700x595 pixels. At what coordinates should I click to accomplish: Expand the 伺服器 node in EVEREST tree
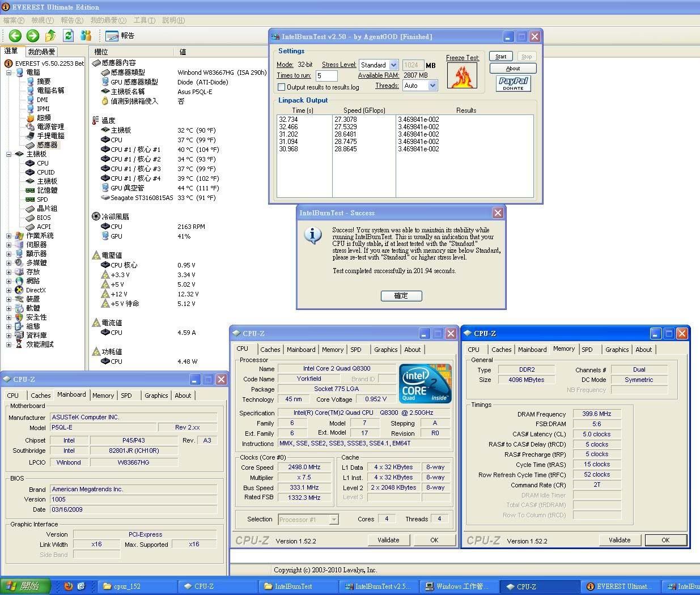click(x=9, y=245)
